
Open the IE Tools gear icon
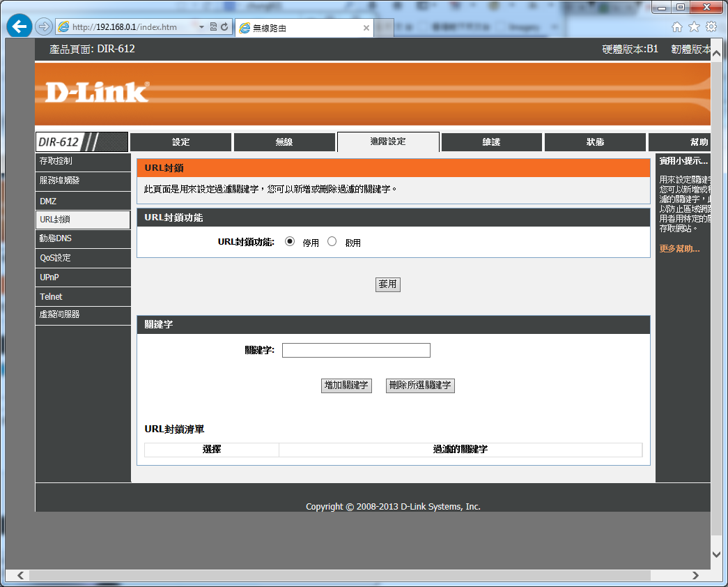click(711, 26)
